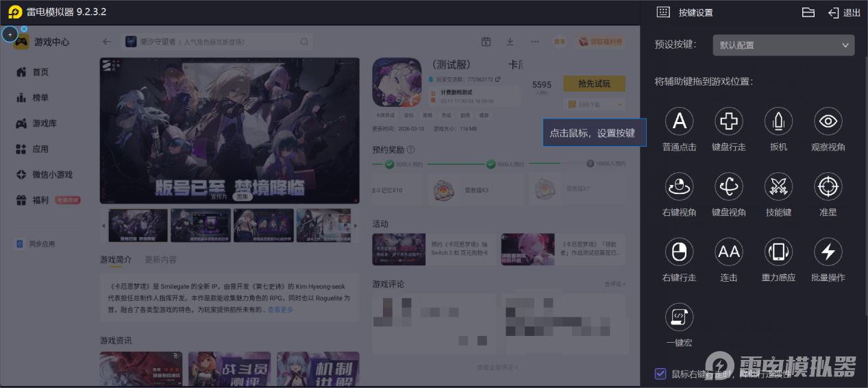The image size is (868, 388).
Task: Open the Switch 2 活动 card
Action: click(x=434, y=249)
